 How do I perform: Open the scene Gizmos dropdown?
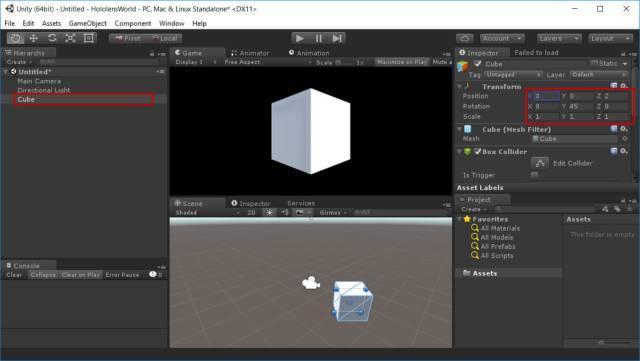(333, 213)
